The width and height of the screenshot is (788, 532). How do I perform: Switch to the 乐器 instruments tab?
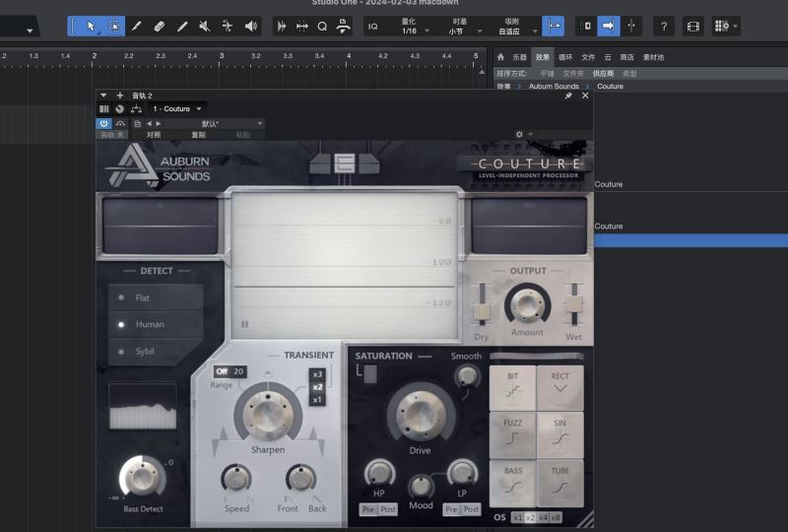pyautogui.click(x=519, y=57)
